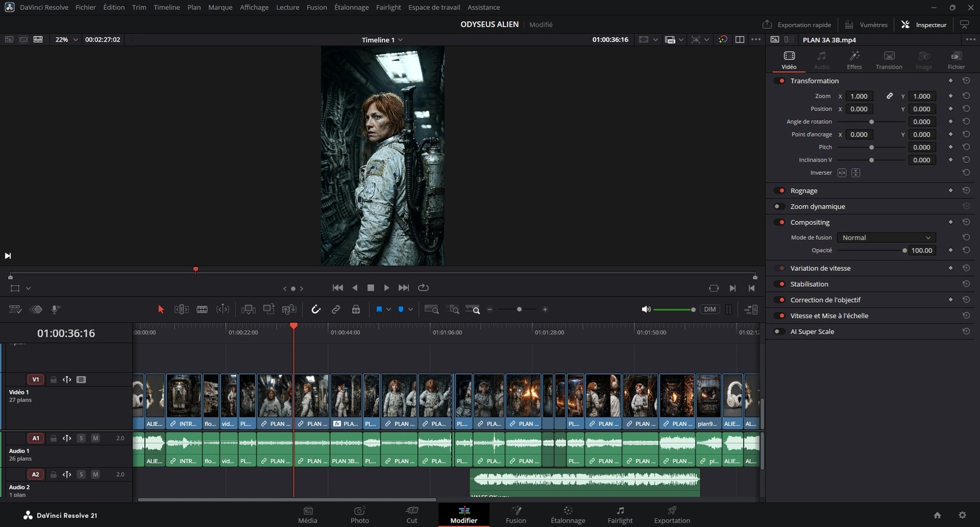Click the Insert clip icon
The height and width of the screenshot is (527, 980).
point(248,309)
